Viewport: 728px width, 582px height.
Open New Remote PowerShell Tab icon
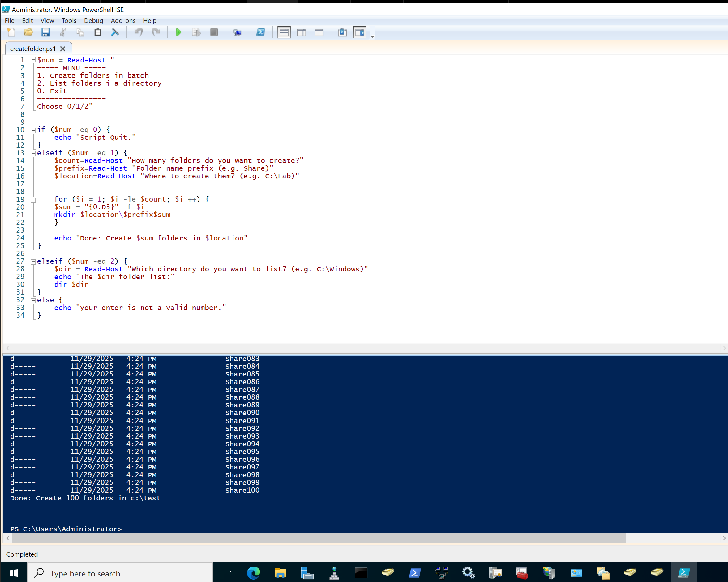(237, 32)
